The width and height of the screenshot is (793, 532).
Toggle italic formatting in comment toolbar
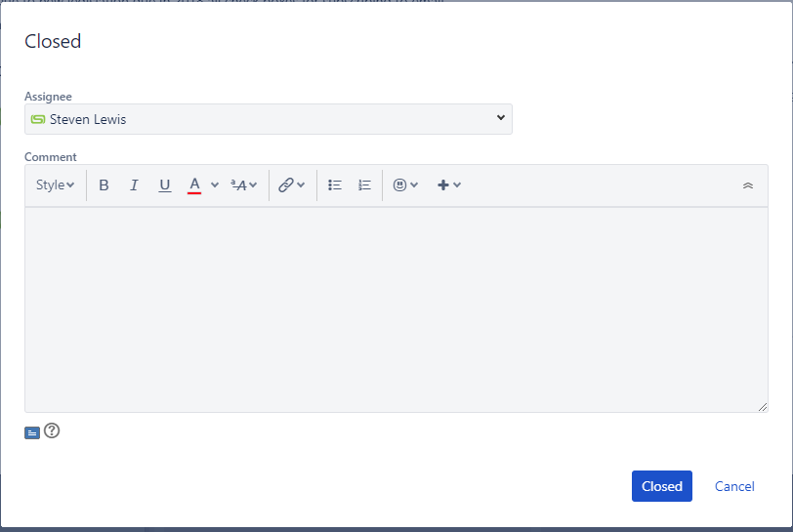click(134, 185)
